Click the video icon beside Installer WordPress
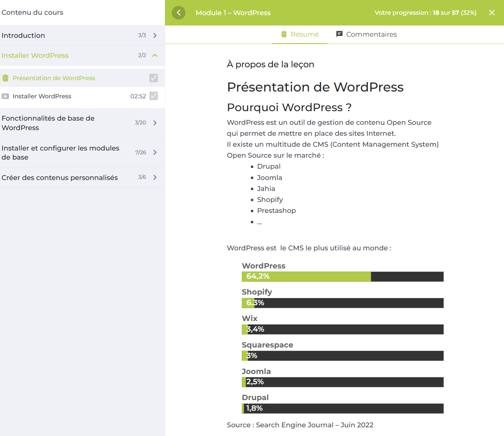 click(5, 96)
